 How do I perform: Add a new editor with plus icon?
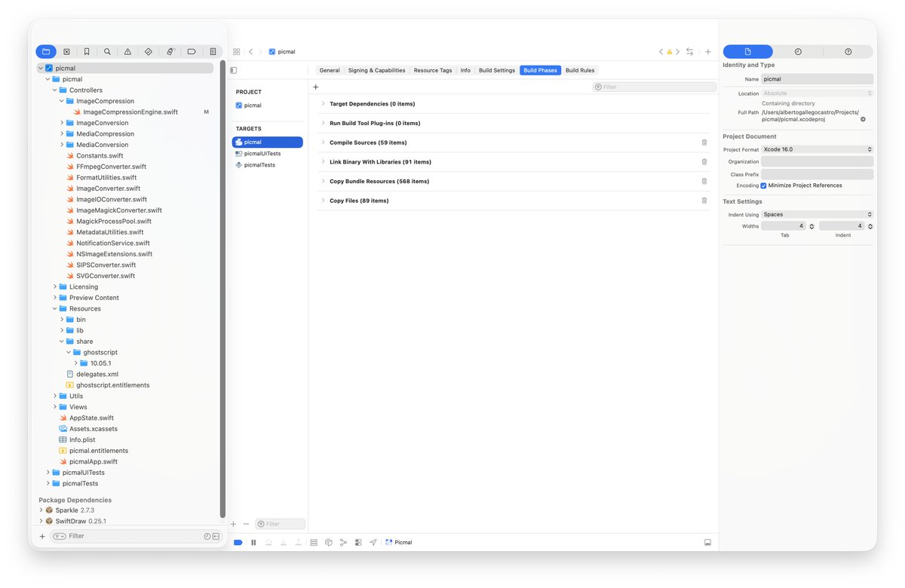coord(707,52)
